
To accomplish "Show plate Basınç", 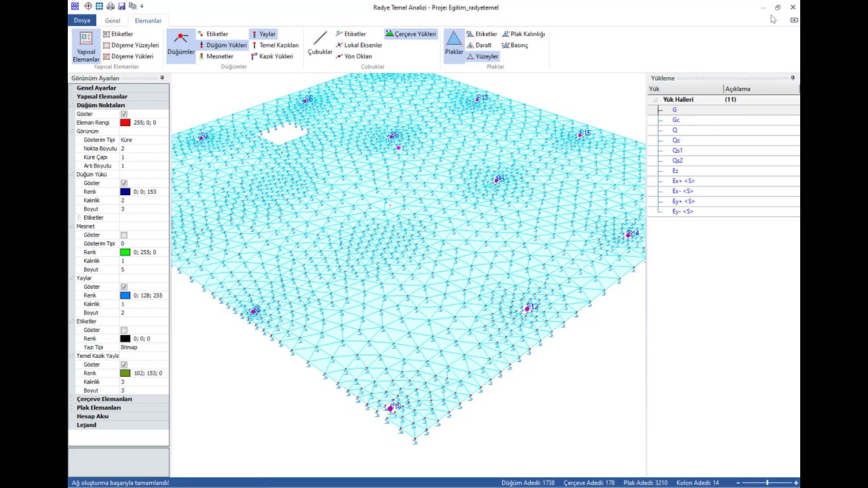I will 515,45.
